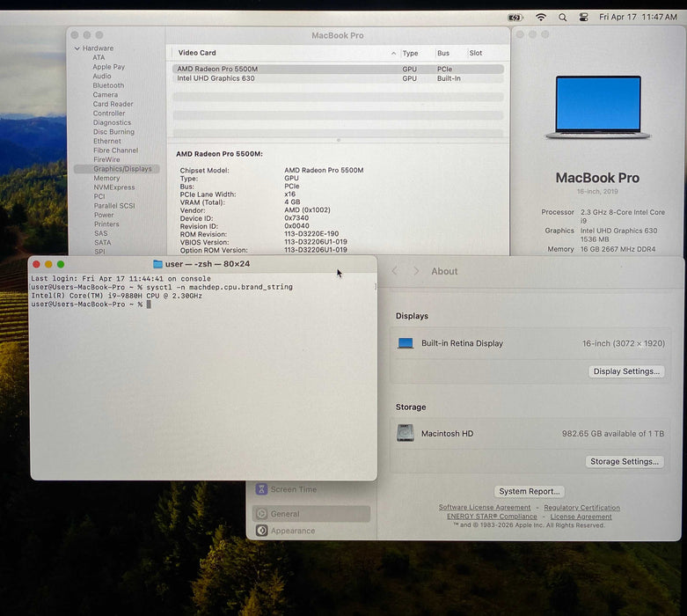Select Disc Burning in hardware list

[x=114, y=132]
